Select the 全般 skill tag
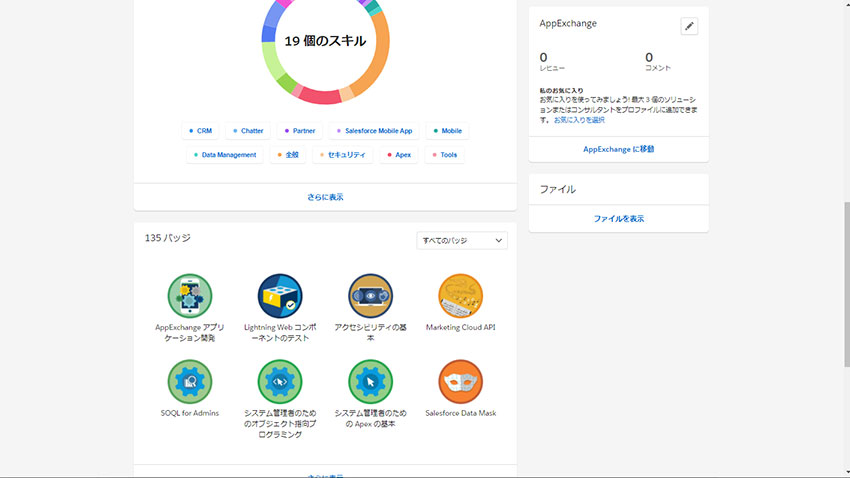This screenshot has height=478, width=850. click(x=288, y=154)
